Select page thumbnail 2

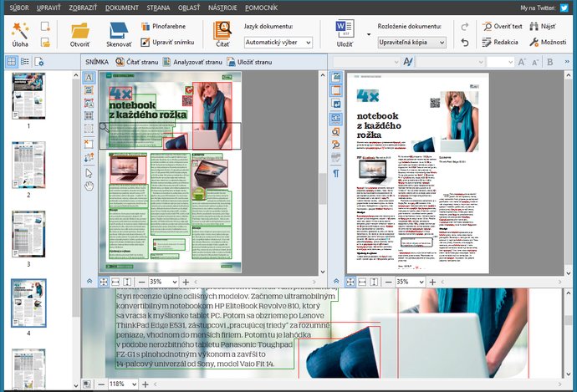pyautogui.click(x=28, y=165)
